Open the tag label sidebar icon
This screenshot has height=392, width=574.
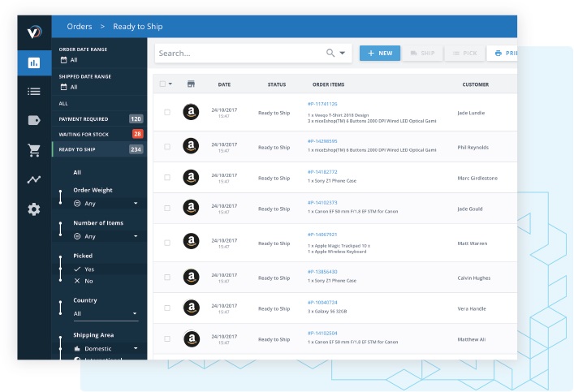click(33, 120)
